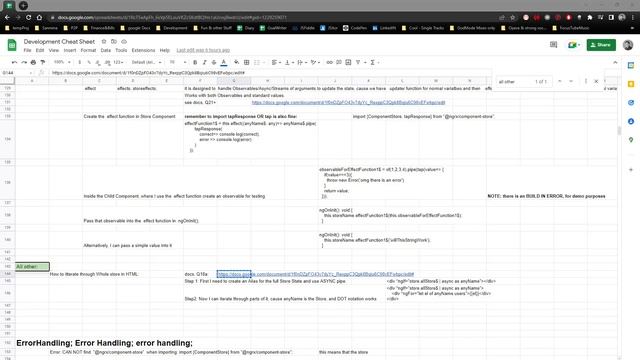This screenshot has height=360, width=640.
Task: Open the font size dropdown
Action: [x=178, y=62]
